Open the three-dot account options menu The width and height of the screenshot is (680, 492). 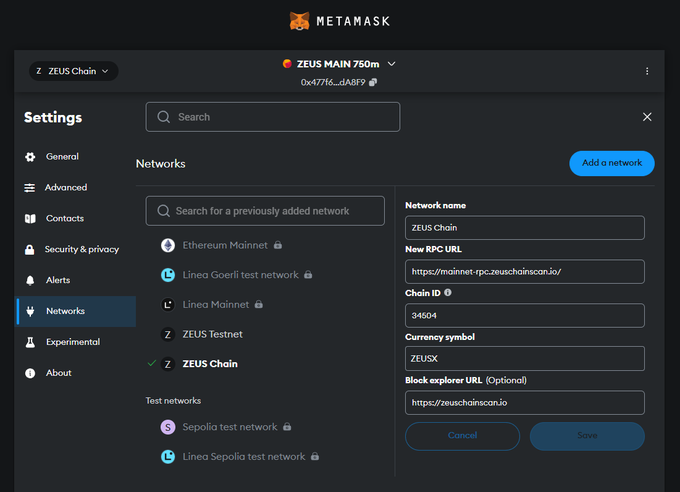click(x=647, y=71)
